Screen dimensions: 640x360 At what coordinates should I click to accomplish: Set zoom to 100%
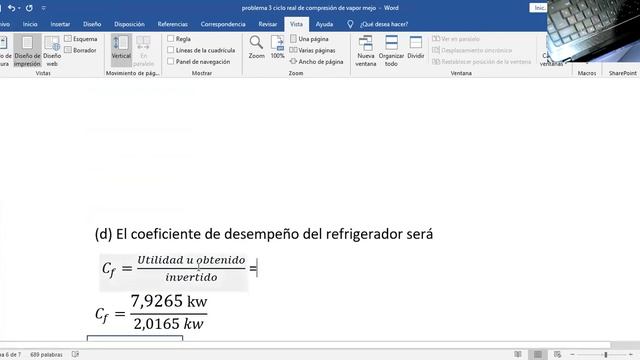tap(277, 47)
